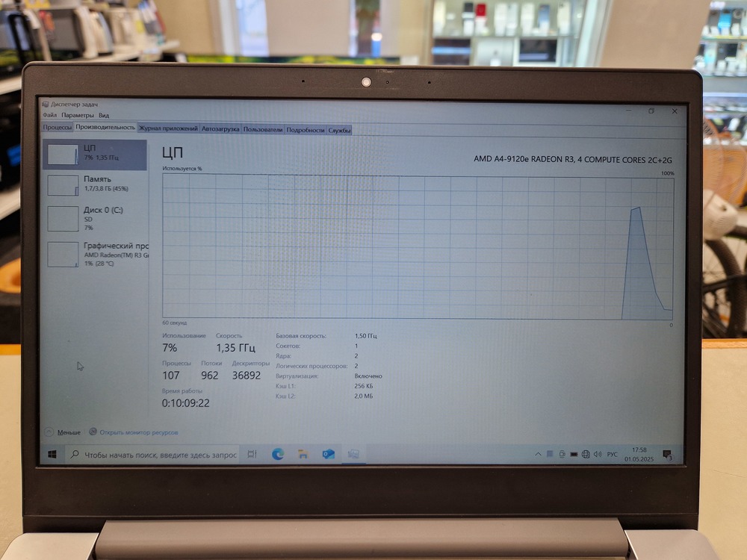Viewport: 747px width, 560px height.
Task: Go to the Журнал приложений tab
Action: tap(168, 128)
